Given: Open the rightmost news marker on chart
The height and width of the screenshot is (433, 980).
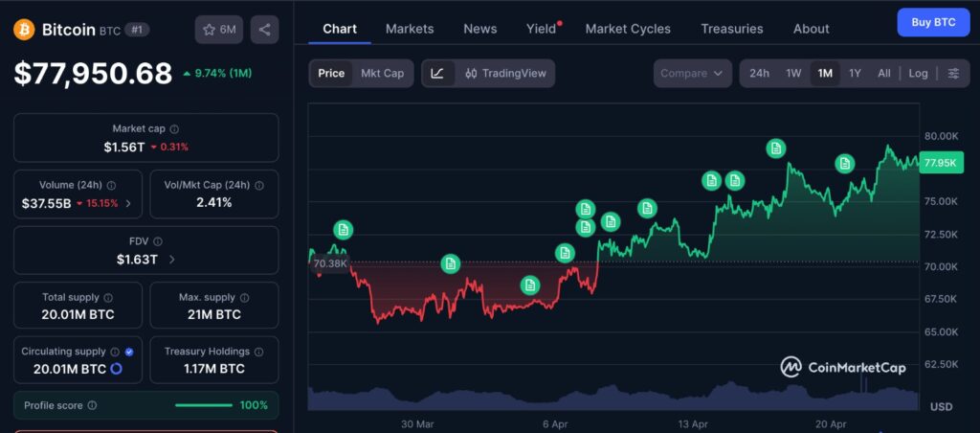Looking at the screenshot, I should click(x=845, y=163).
